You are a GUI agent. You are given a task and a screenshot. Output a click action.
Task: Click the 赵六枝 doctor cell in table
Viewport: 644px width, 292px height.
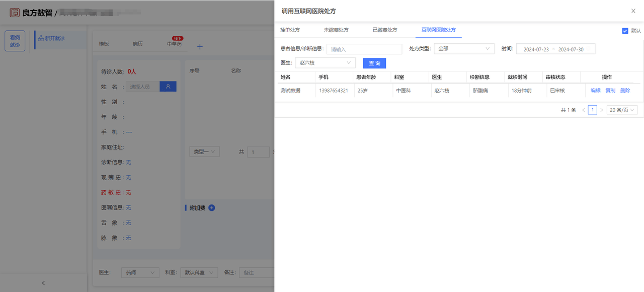click(x=442, y=91)
